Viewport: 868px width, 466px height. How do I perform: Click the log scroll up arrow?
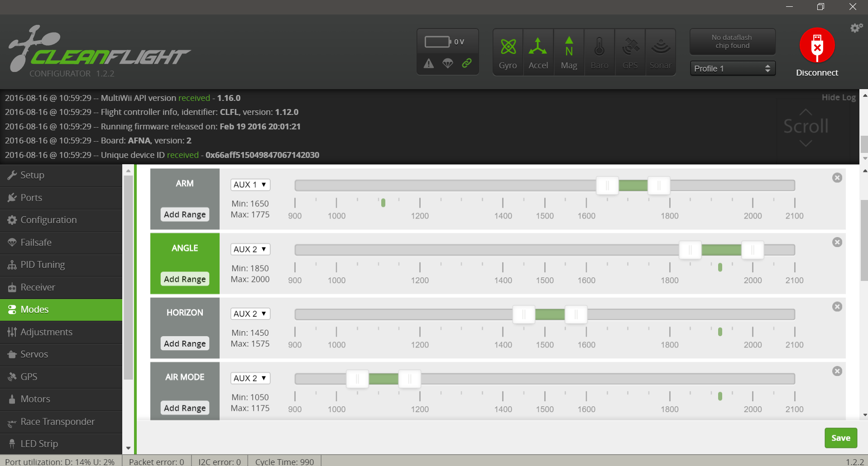pyautogui.click(x=864, y=95)
